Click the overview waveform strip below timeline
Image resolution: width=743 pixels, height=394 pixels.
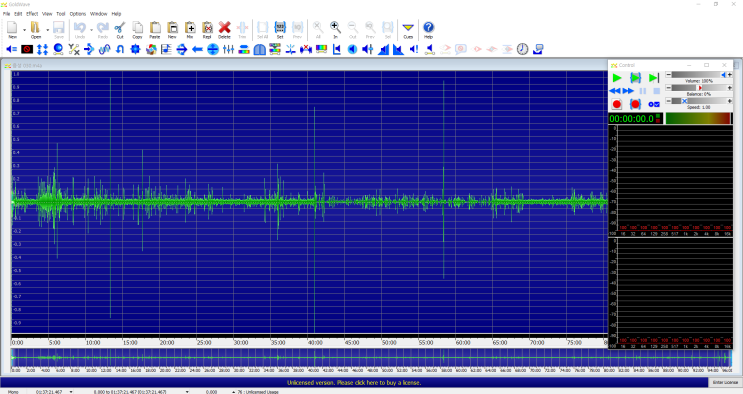click(x=372, y=357)
